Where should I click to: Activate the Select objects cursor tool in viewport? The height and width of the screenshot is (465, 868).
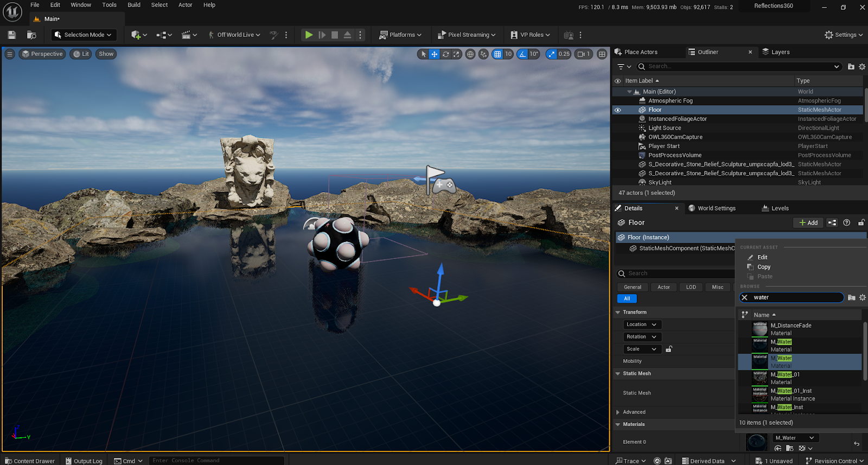[423, 54]
